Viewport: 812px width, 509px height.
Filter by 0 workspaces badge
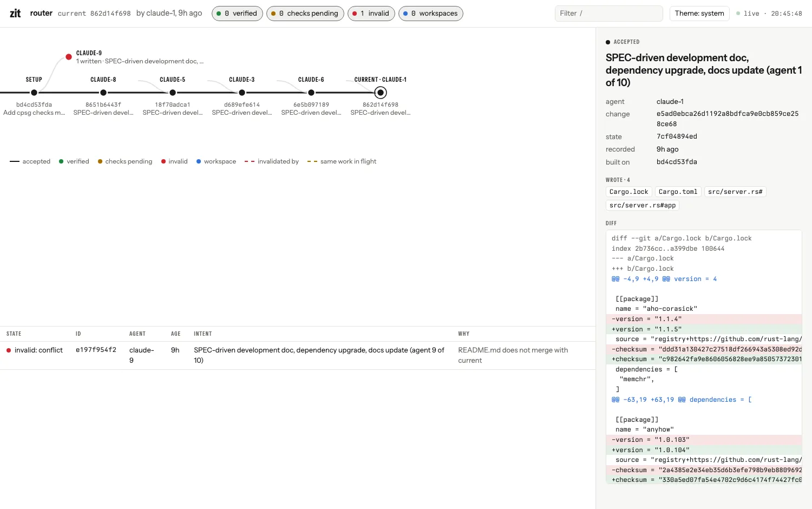point(431,14)
